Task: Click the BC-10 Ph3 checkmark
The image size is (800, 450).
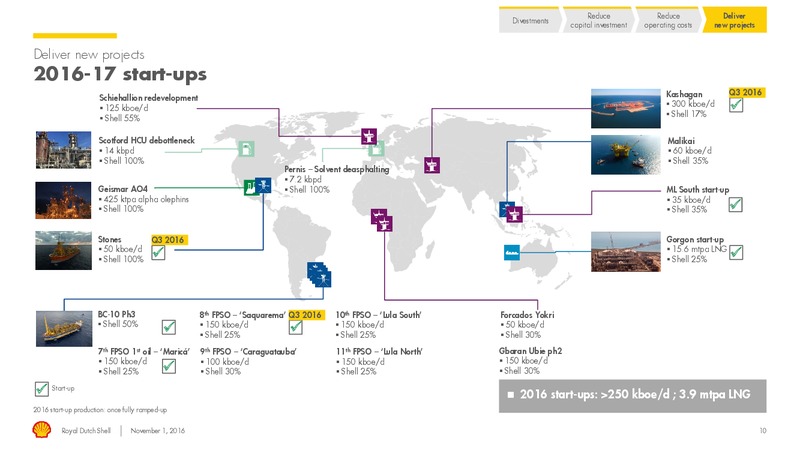Action: pos(169,327)
